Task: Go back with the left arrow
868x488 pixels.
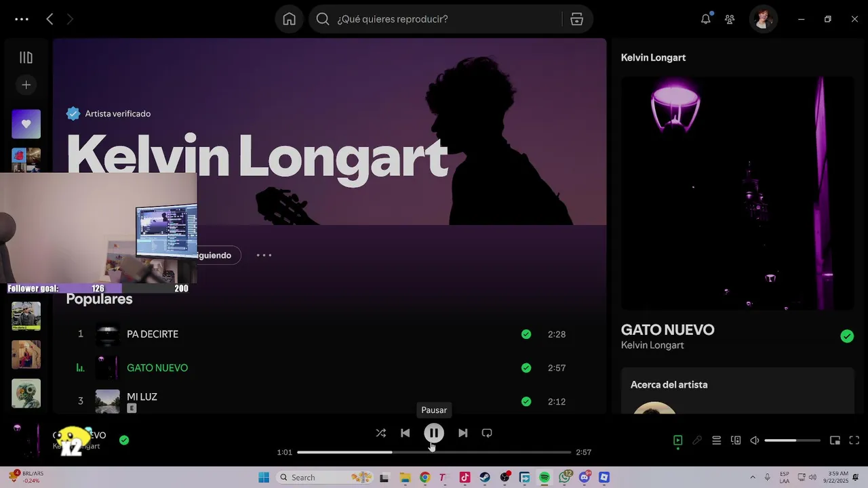Action: (x=50, y=19)
